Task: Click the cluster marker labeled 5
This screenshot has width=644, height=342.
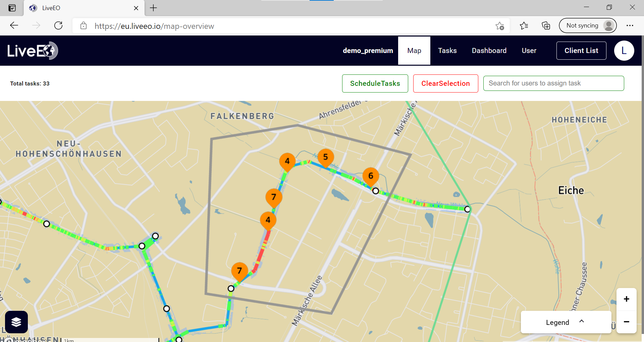Action: click(x=325, y=156)
